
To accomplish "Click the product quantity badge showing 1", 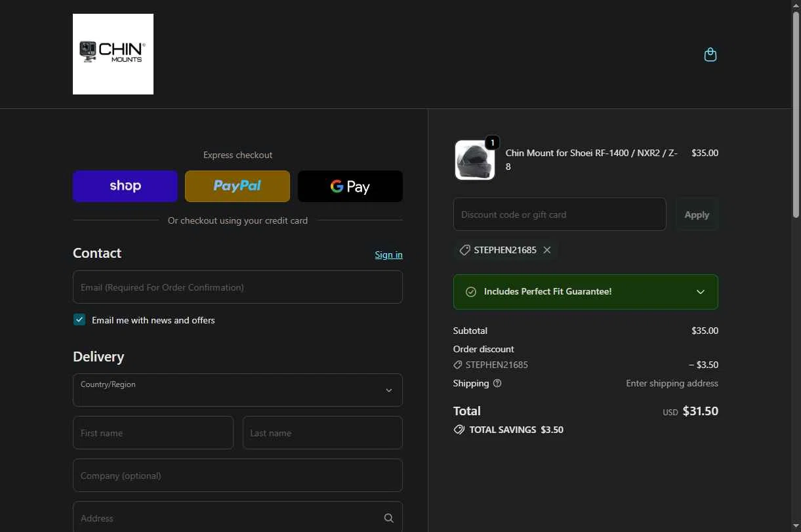I will 492,142.
